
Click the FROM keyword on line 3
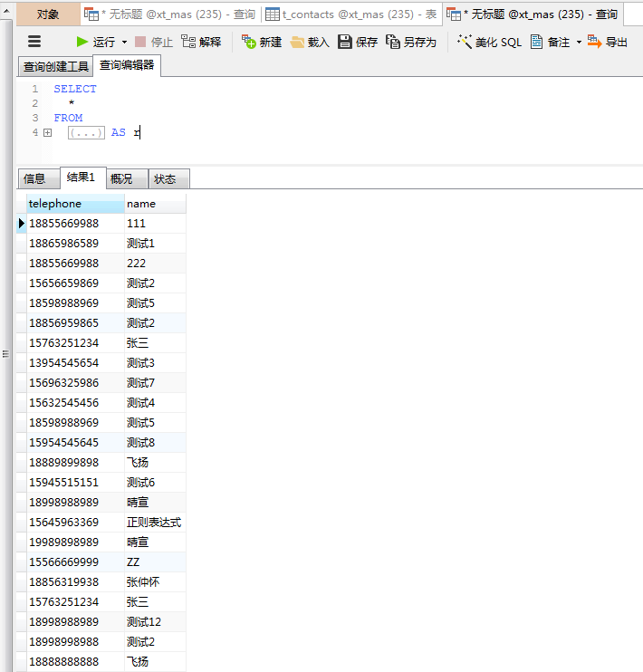[x=68, y=118]
